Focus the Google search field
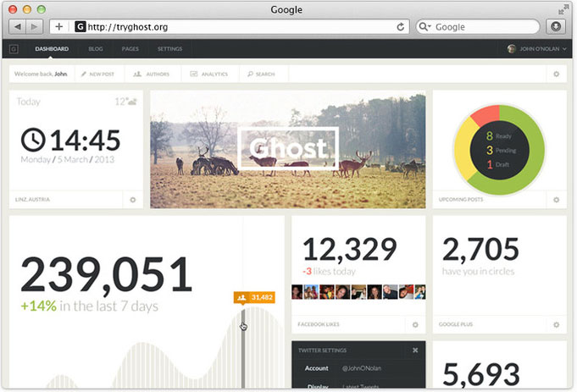Image resolution: width=577 pixels, height=392 pixels. pos(478,27)
